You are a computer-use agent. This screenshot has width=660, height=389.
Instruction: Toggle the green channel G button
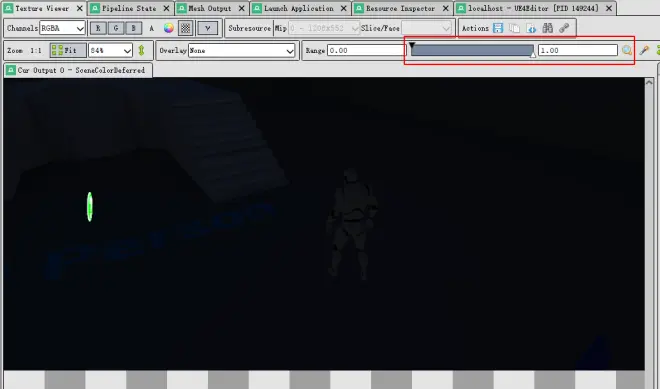pos(116,28)
